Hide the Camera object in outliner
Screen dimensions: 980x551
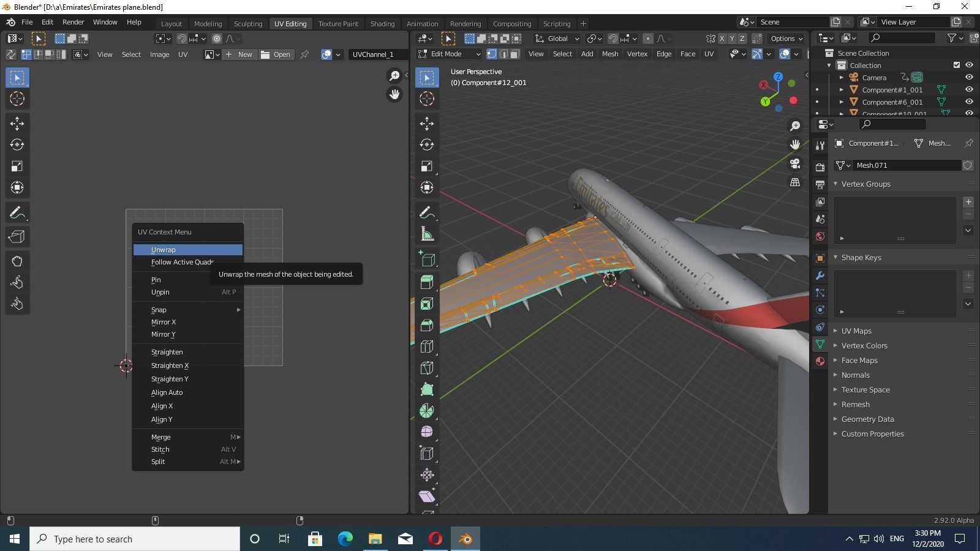click(x=969, y=77)
